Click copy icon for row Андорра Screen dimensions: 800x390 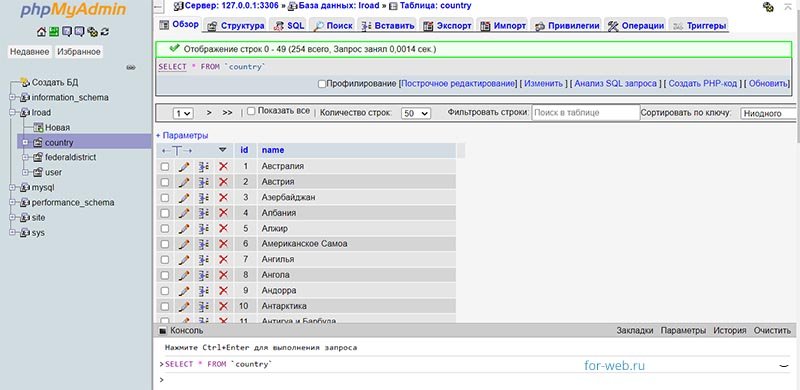[204, 290]
